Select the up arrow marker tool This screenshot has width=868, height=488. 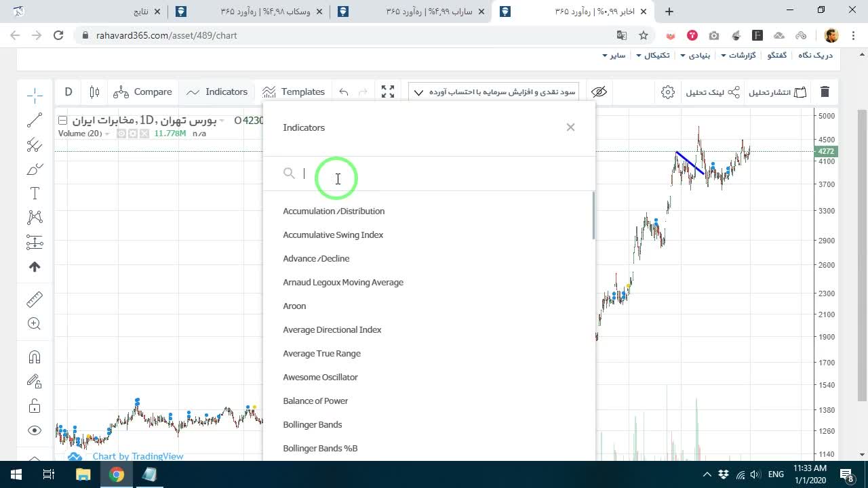pos(35,267)
